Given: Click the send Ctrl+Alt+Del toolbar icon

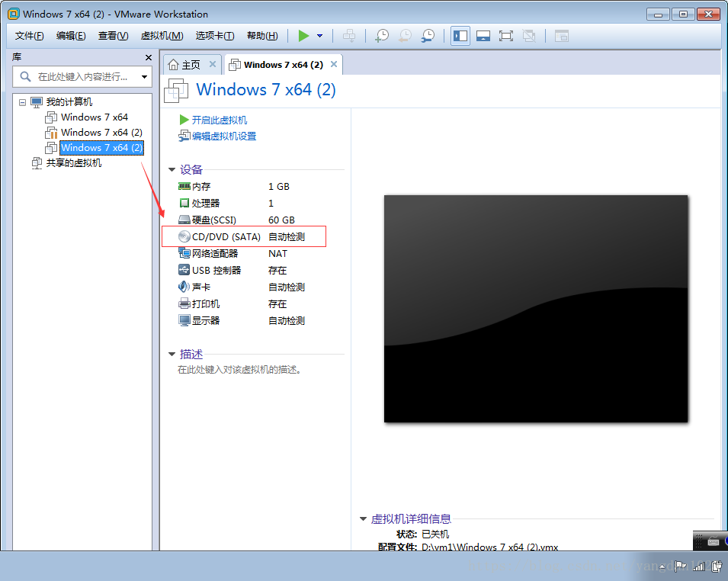Looking at the screenshot, I should [349, 36].
